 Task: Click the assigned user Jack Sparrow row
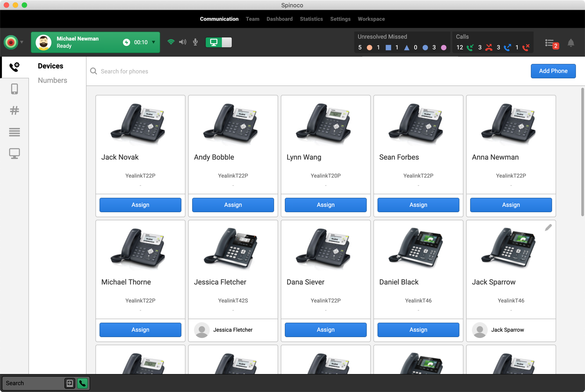(511, 330)
